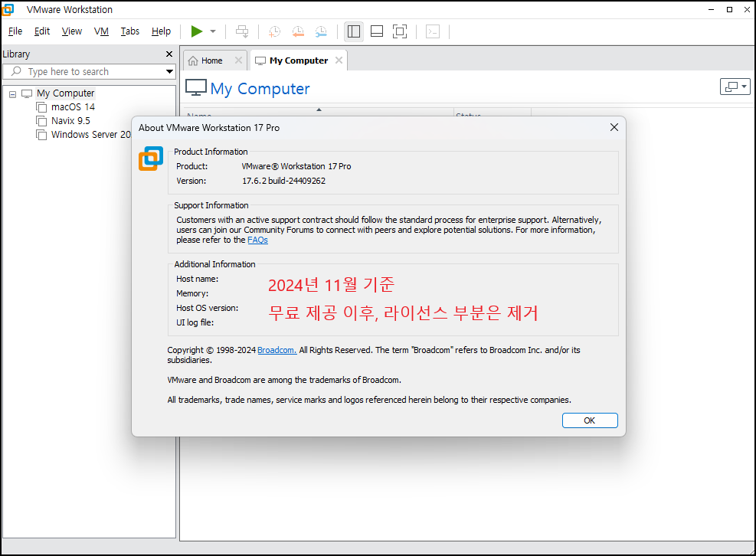The height and width of the screenshot is (556, 756).
Task: Click the Windows Server VM icon in library
Action: click(x=41, y=135)
